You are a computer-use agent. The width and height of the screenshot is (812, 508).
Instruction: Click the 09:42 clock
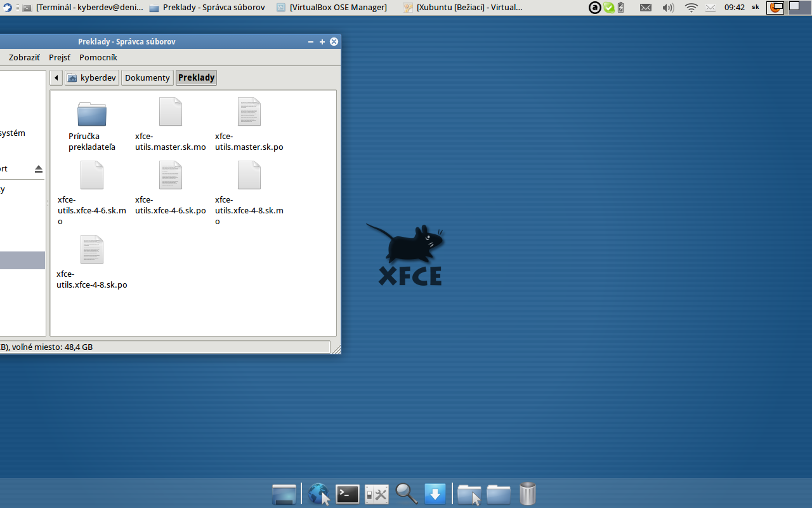735,8
